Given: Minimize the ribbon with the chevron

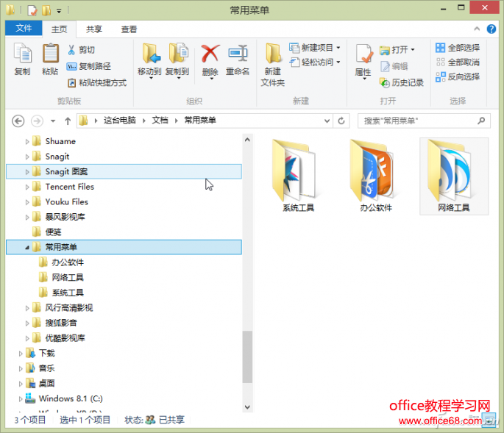Looking at the screenshot, I should [477, 29].
